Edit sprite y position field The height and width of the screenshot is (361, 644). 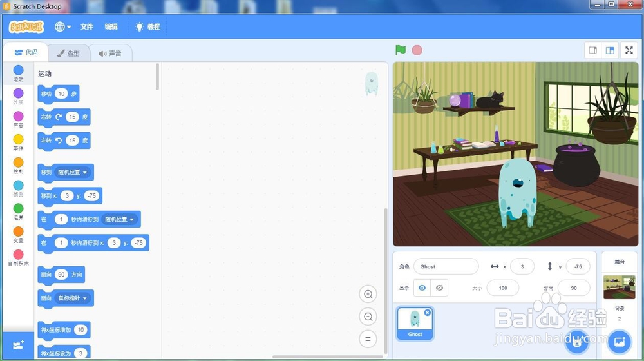(578, 266)
